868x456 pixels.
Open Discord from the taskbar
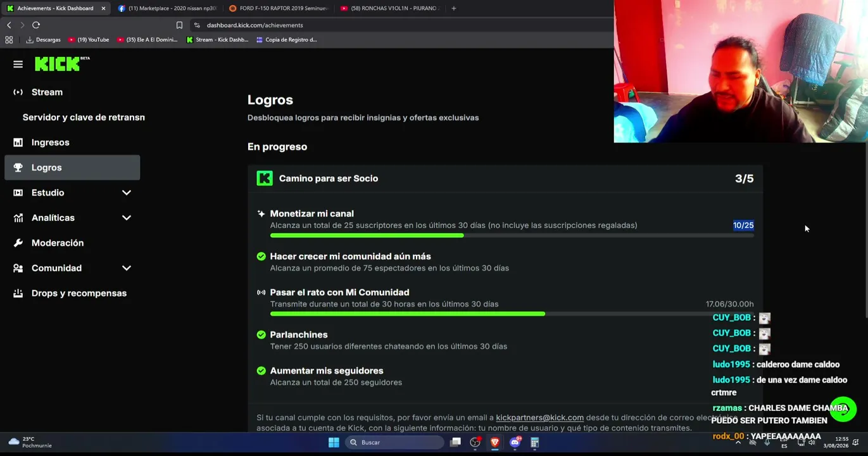[515, 443]
